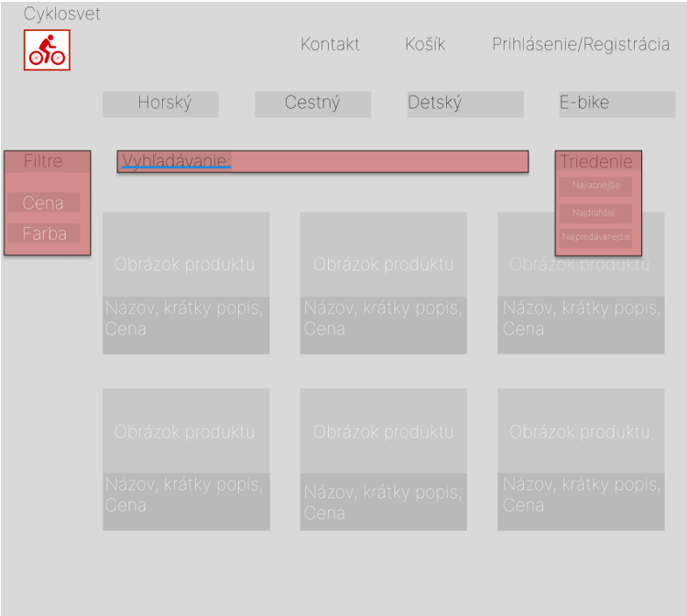Viewport: 687px width, 616px height.
Task: Click into the Vyhľadávanie search field
Action: click(322, 162)
